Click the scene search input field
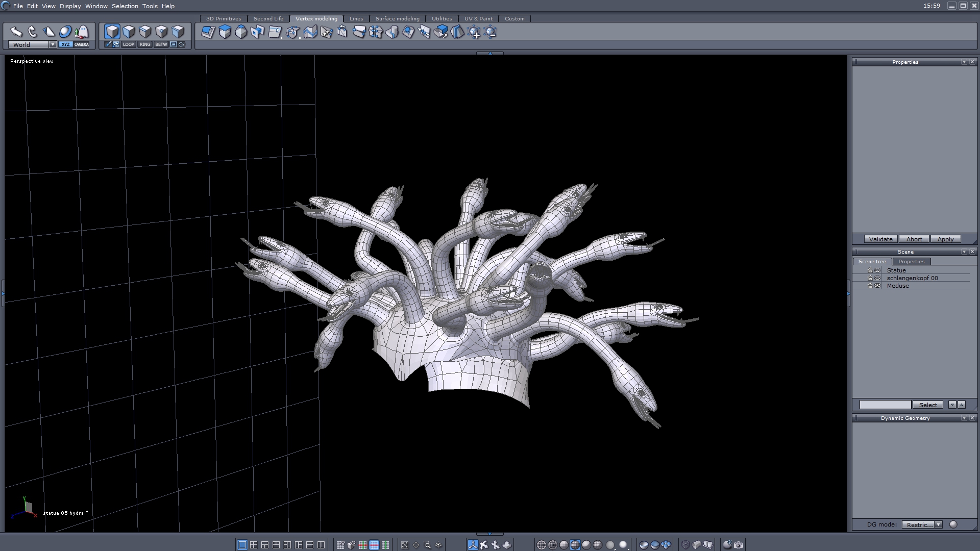Image resolution: width=980 pixels, height=551 pixels. [x=885, y=405]
